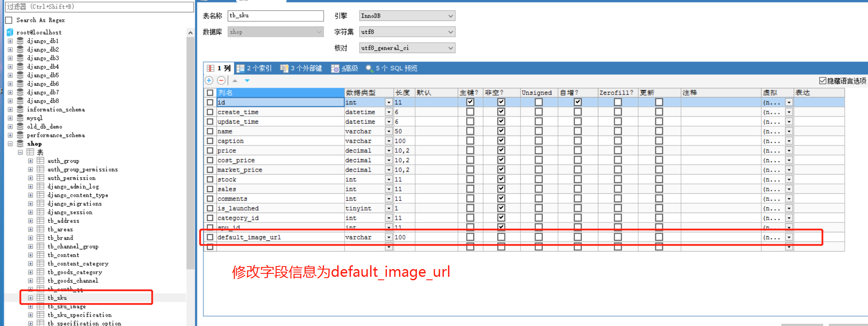Select the tb_goods_category table in tree

pos(74,272)
